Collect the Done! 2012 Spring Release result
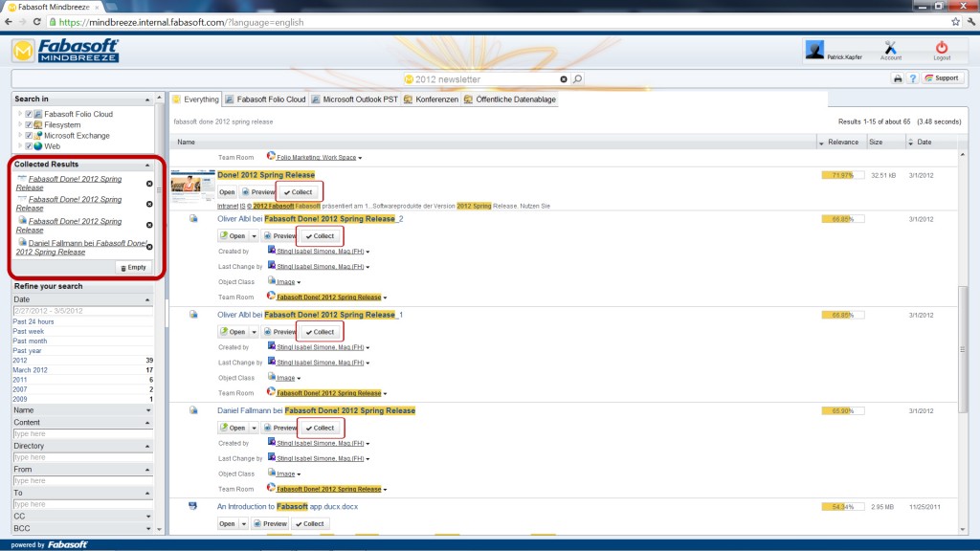This screenshot has width=980, height=551. pos(299,192)
